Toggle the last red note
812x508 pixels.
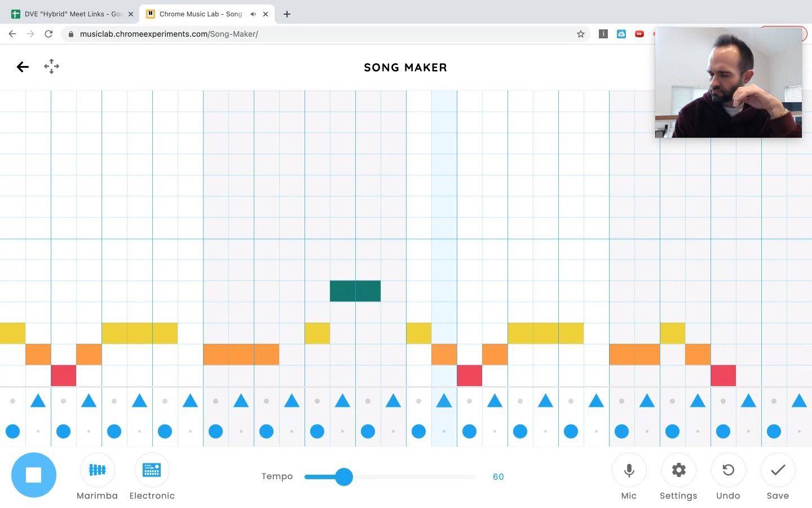[x=723, y=375]
